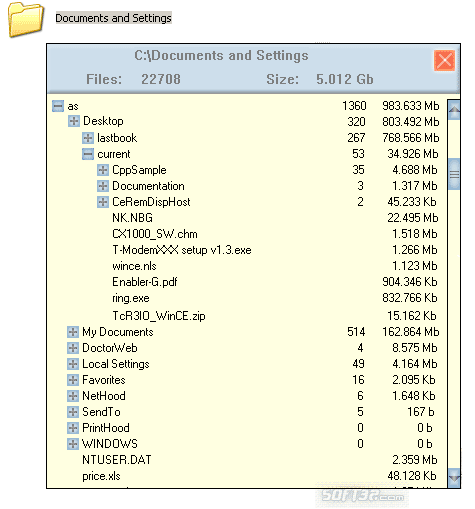This screenshot has width=475, height=509.
Task: Select the lastbook tree item
Action: pyautogui.click(x=117, y=138)
